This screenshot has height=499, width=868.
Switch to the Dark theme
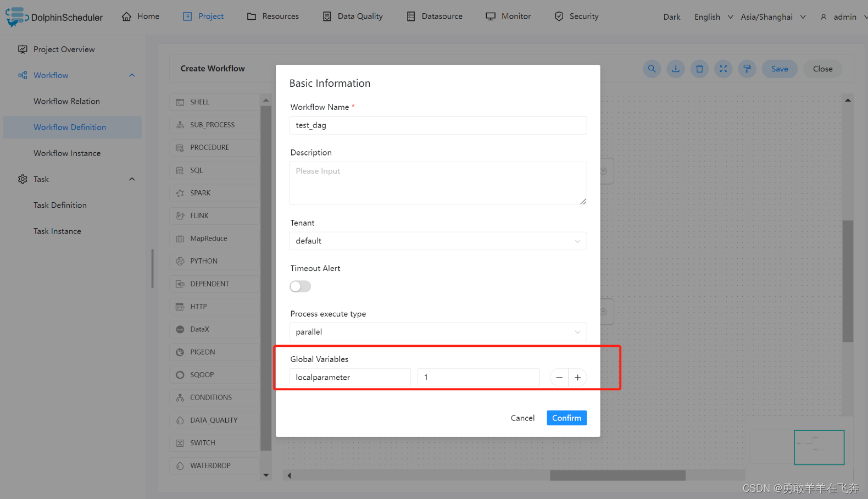(x=672, y=17)
